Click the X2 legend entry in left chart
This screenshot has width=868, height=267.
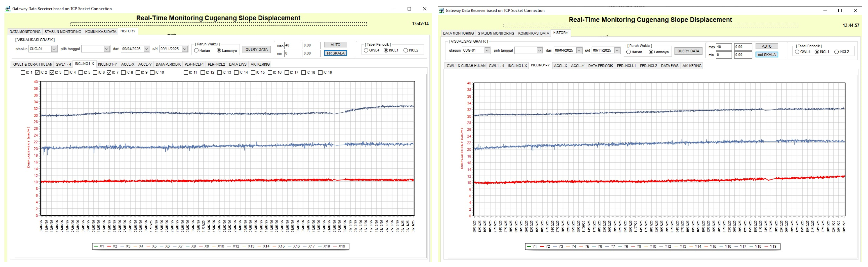click(112, 246)
